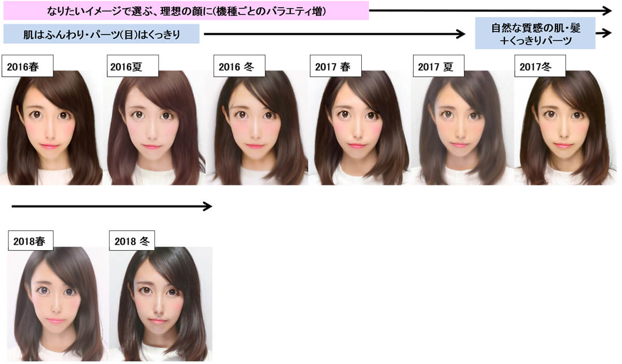Click the portrait photo under 2017 春
The image size is (622, 364).
(x=359, y=129)
